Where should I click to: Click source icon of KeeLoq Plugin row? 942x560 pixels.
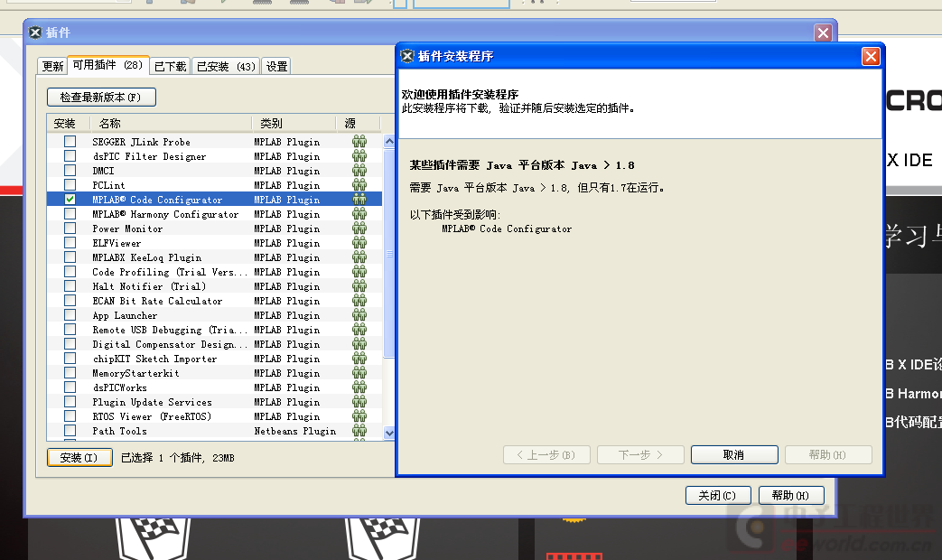tap(359, 257)
